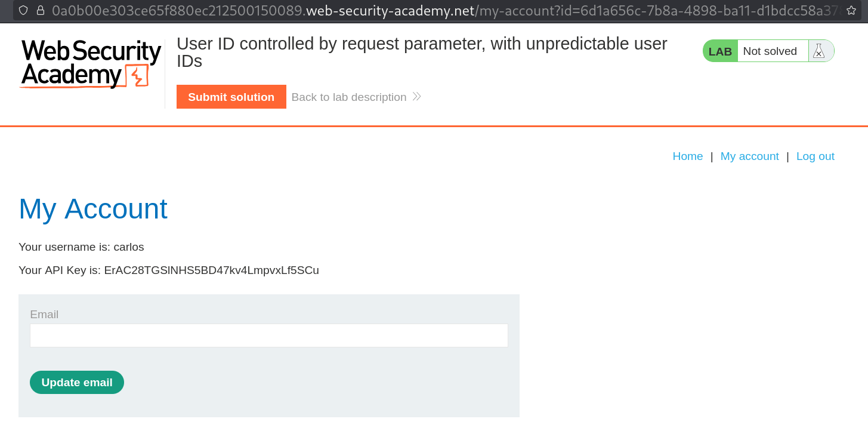Click the tracking protection shield icon
Viewport: 868px width, 431px height.
[23, 10]
